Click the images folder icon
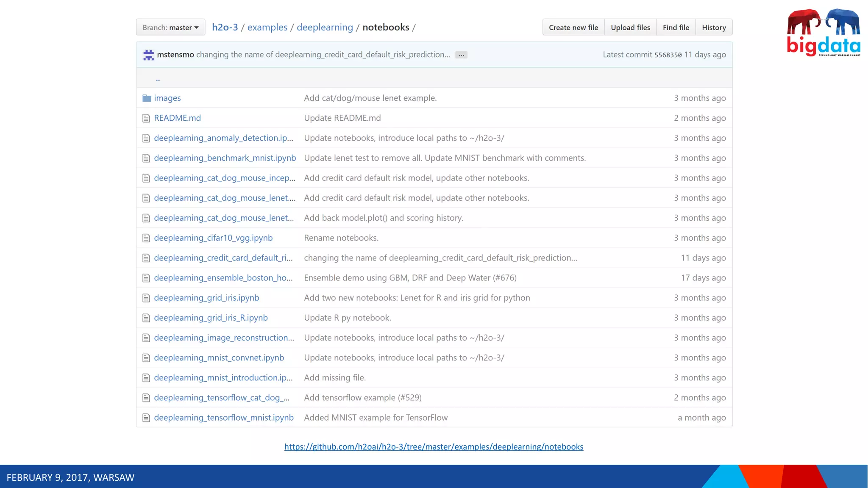Viewport: 868px width, 488px height. (x=147, y=98)
